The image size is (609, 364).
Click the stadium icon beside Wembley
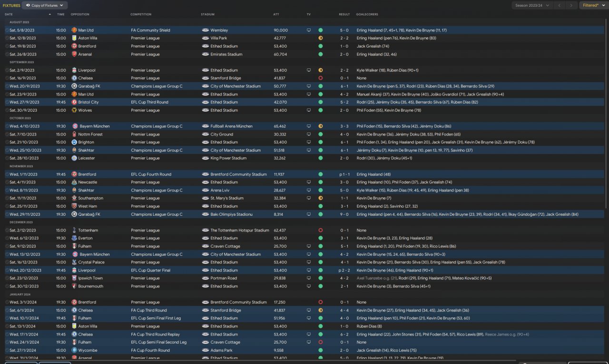[x=205, y=30]
